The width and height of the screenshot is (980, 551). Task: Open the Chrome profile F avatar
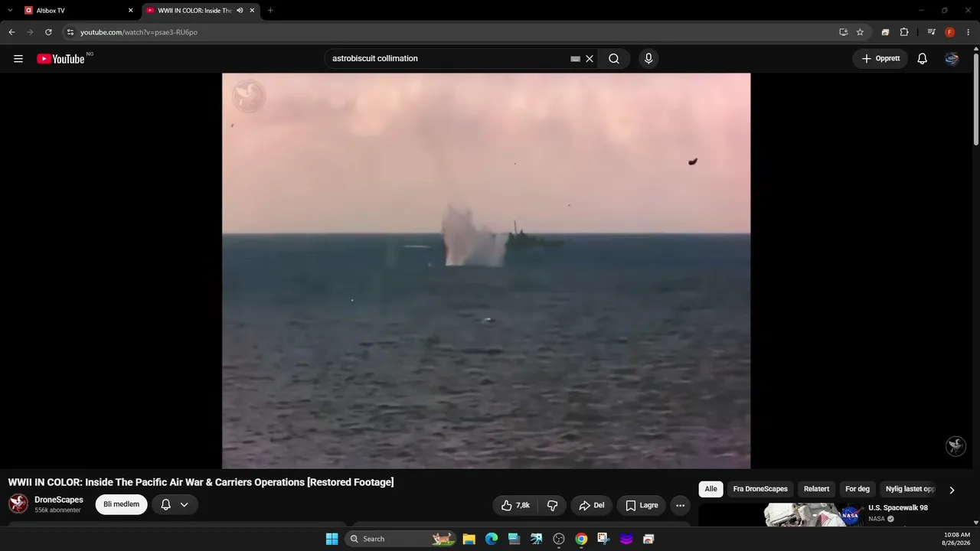click(950, 32)
